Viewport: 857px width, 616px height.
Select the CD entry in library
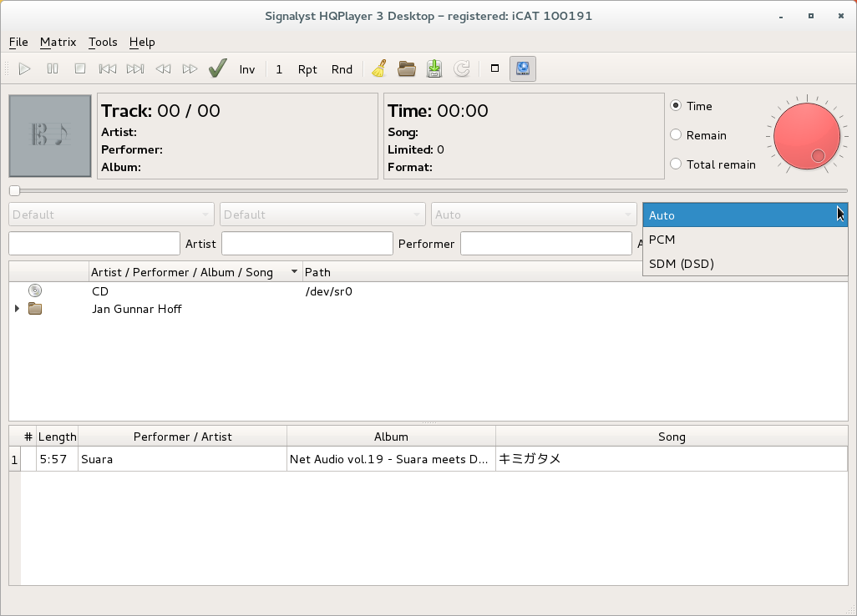(x=100, y=291)
